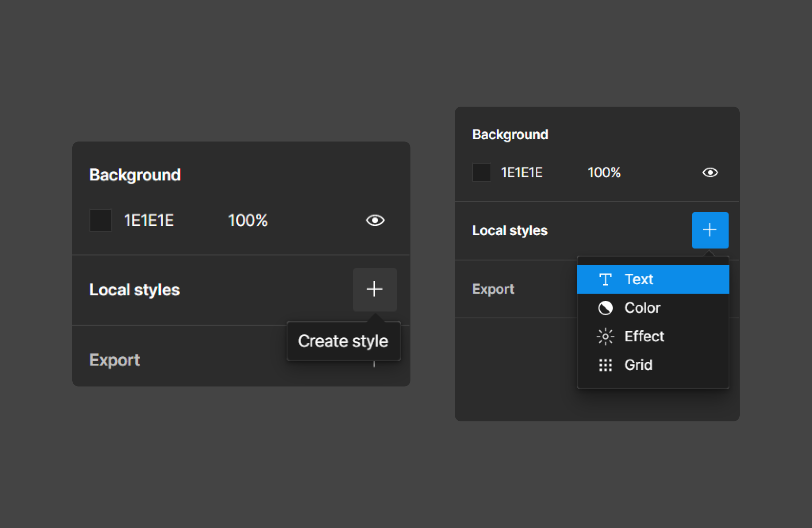Toggle visibility of Background color
This screenshot has width=812, height=528.
coord(375,220)
